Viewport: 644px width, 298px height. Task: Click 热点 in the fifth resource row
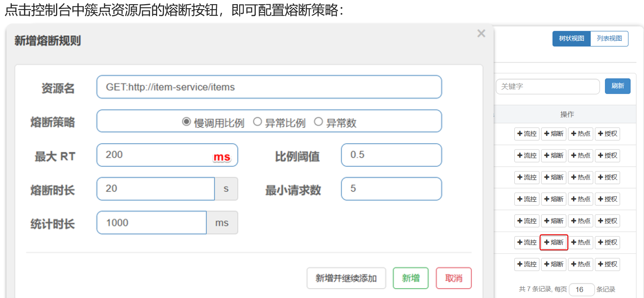coord(581,221)
